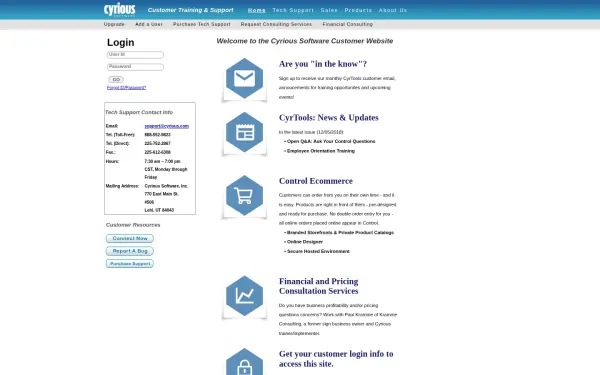Focus the User Id input field
This screenshot has height=375, width=600.
click(135, 55)
